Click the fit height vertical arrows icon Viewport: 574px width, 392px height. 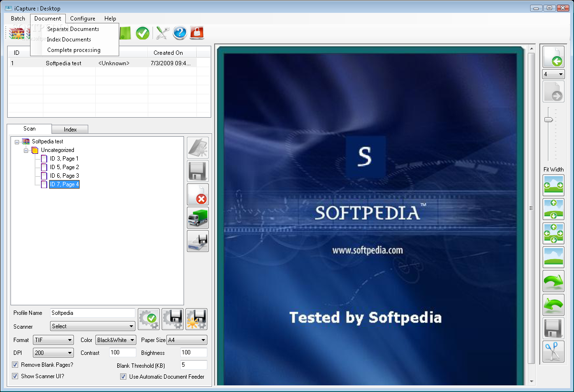[x=553, y=209]
